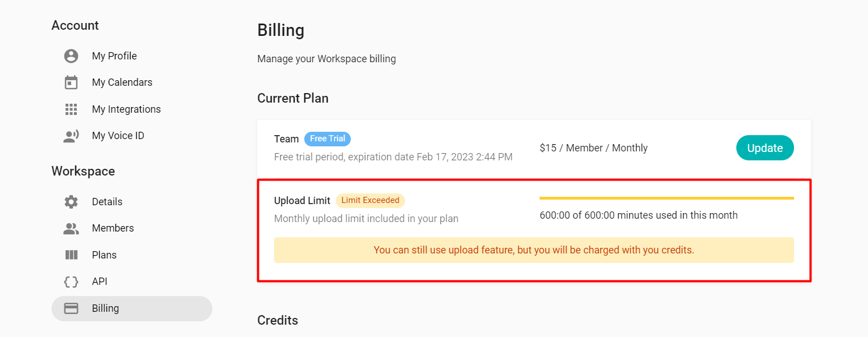Click the Details gear icon

[x=71, y=202]
